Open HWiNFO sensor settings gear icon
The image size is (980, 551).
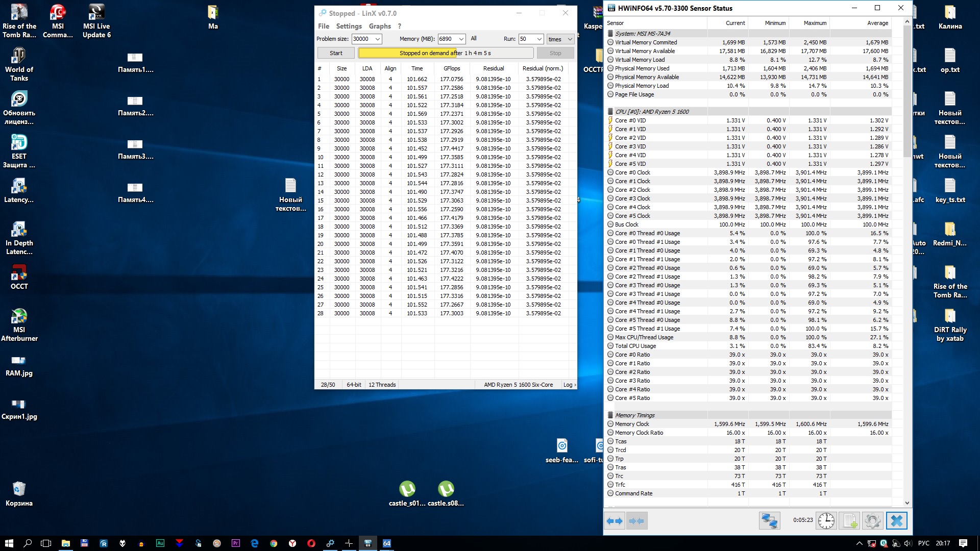tap(872, 521)
